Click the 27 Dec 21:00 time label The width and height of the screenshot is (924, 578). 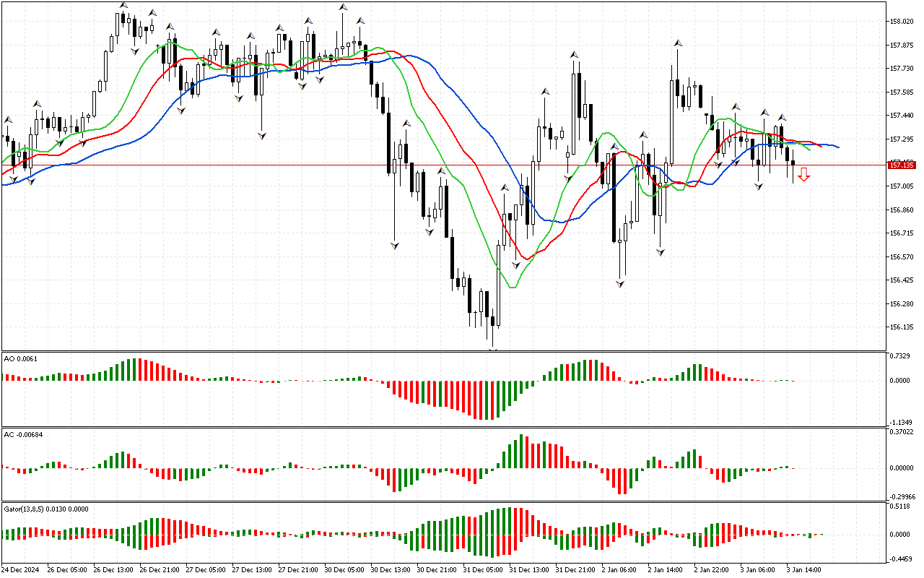coord(298,570)
